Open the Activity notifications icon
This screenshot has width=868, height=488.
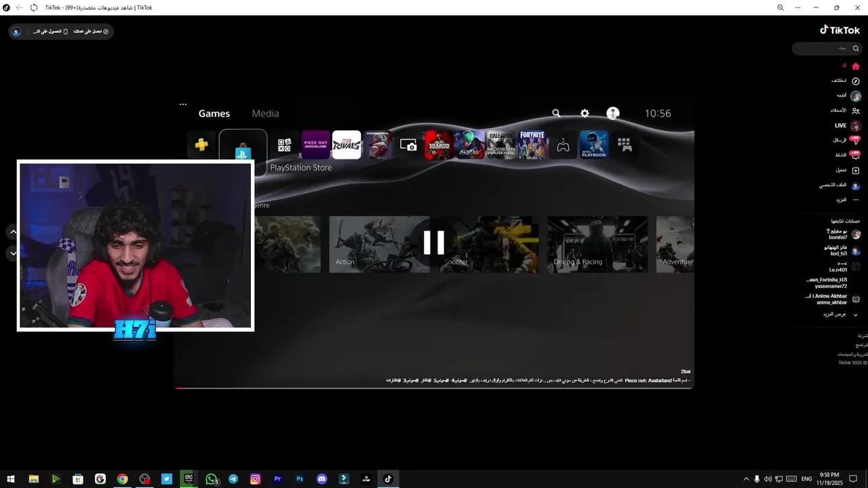855,155
